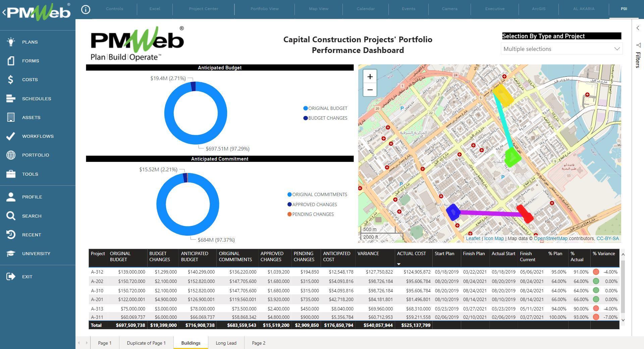This screenshot has height=349, width=644.
Task: Click the info circle icon
Action: click(86, 9)
